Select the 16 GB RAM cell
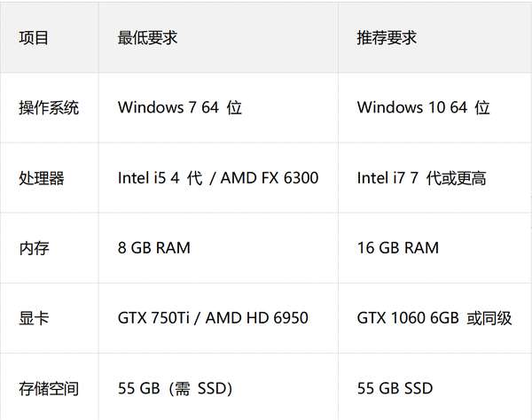The image size is (532, 420). tap(398, 248)
